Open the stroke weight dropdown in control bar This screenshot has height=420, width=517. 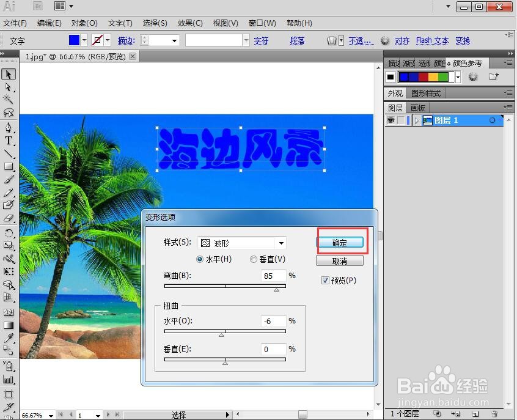(174, 40)
